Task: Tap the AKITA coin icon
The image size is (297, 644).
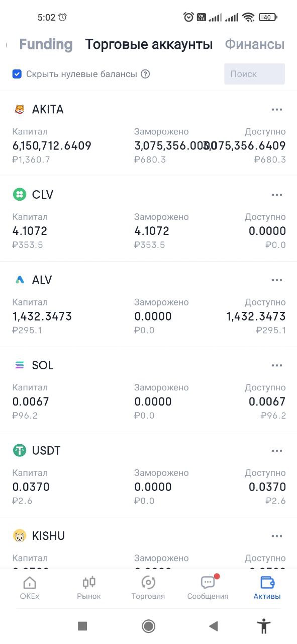Action: tap(19, 109)
